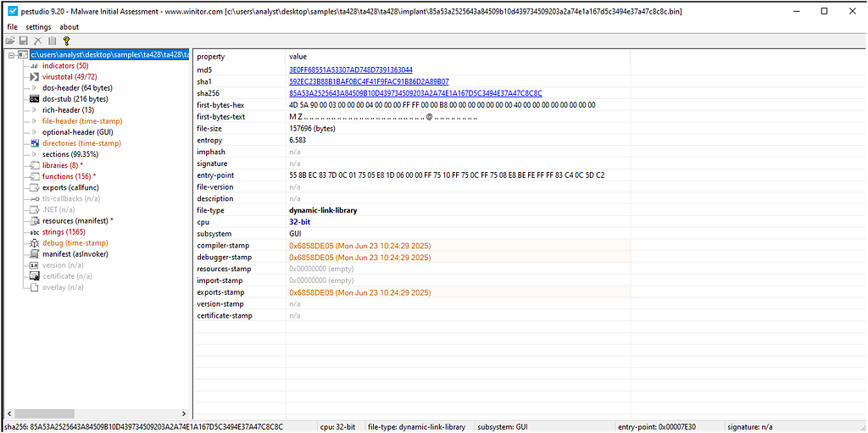
Task: Expand the file-header node arrow
Action: pos(34,121)
